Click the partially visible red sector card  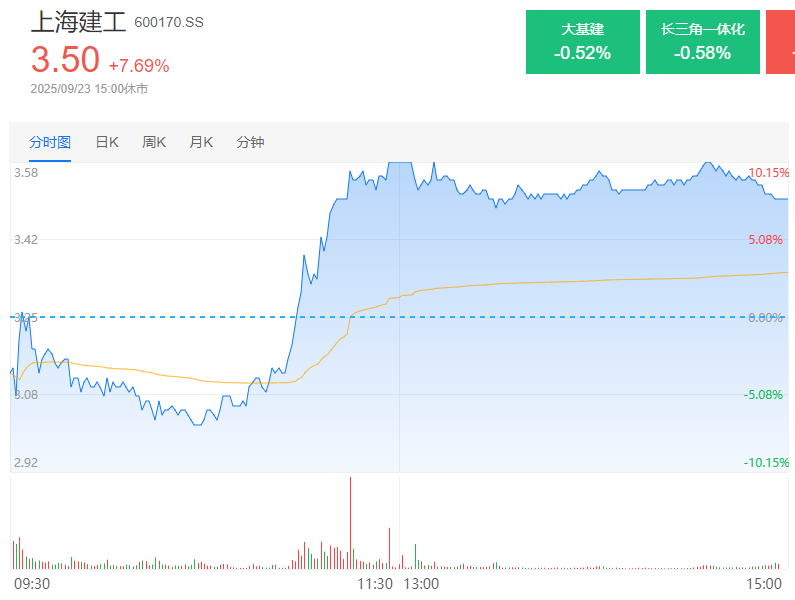pos(781,42)
